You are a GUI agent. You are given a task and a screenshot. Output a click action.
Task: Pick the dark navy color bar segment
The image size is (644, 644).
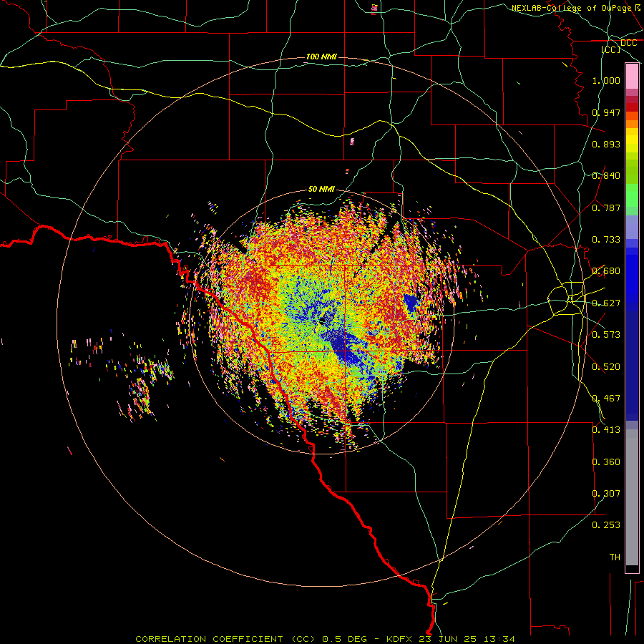632,366
